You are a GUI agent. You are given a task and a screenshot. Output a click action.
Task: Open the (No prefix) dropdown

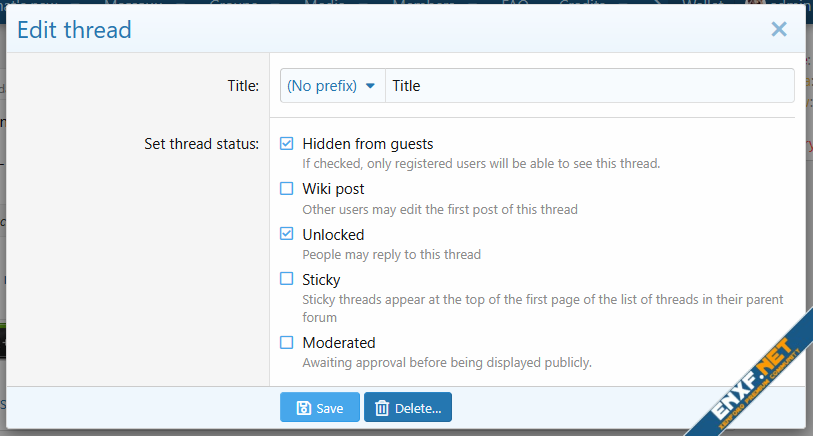[322, 86]
